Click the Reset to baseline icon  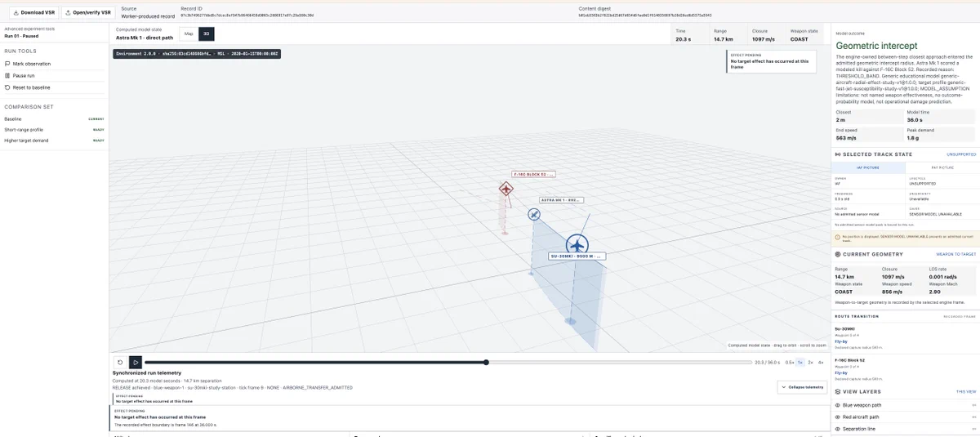[x=7, y=87]
